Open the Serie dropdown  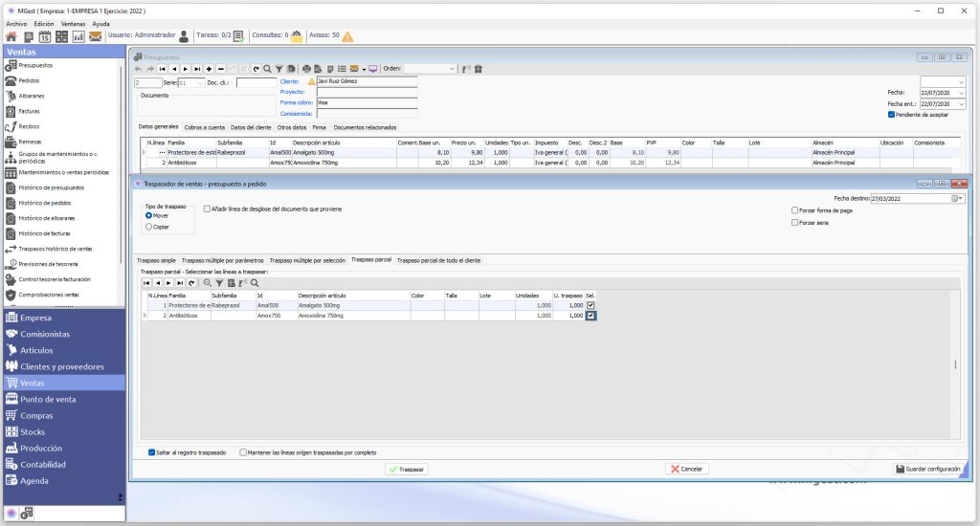click(x=201, y=82)
